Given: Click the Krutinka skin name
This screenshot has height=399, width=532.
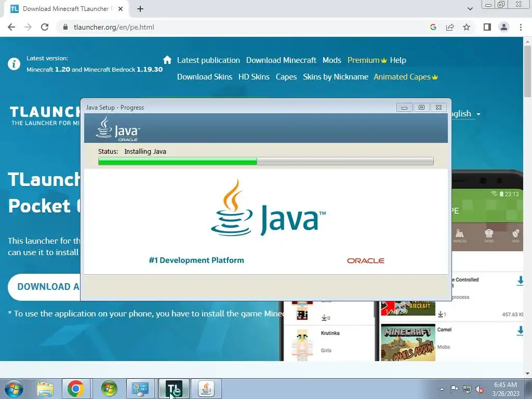Looking at the screenshot, I should [330, 333].
